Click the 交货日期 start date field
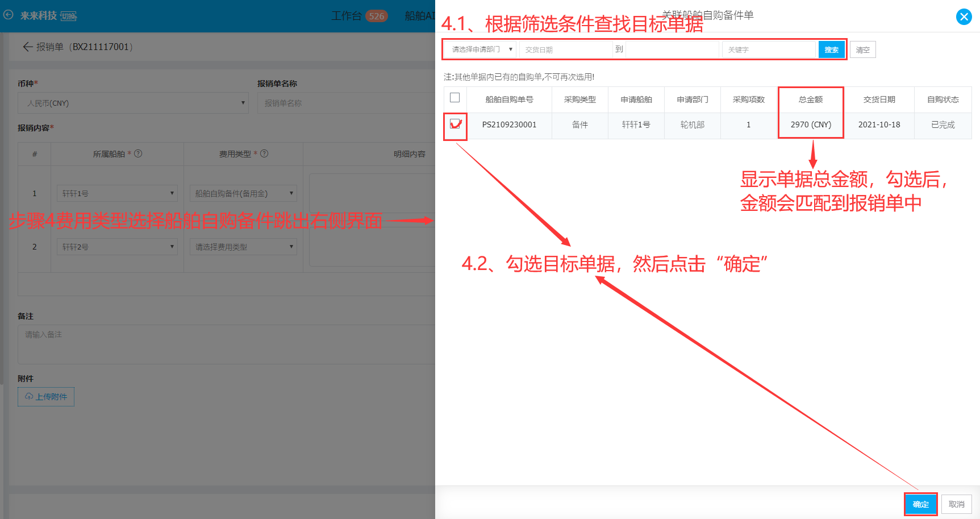Viewport: 980px width, 519px height. pyautogui.click(x=566, y=49)
